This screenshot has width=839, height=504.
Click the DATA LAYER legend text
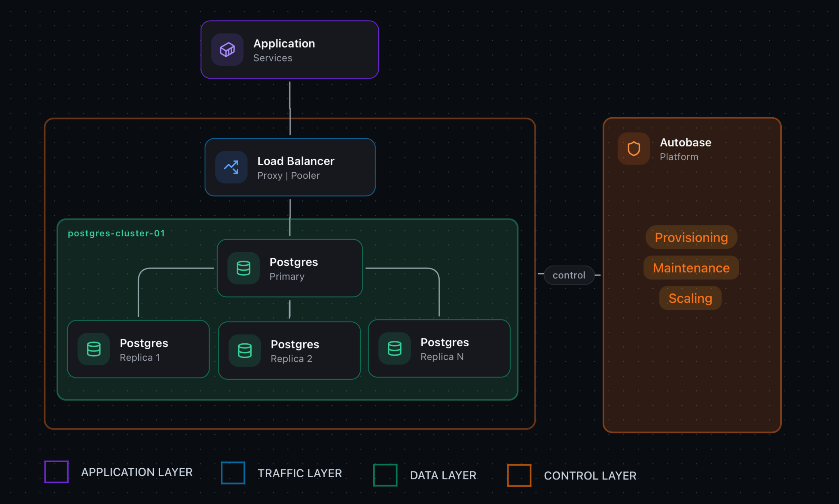(x=443, y=475)
